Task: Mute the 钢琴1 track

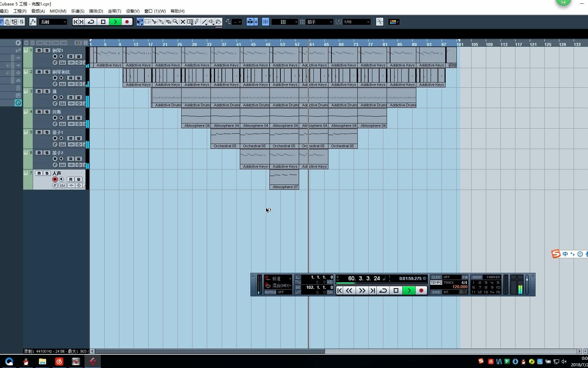Action: [39, 50]
